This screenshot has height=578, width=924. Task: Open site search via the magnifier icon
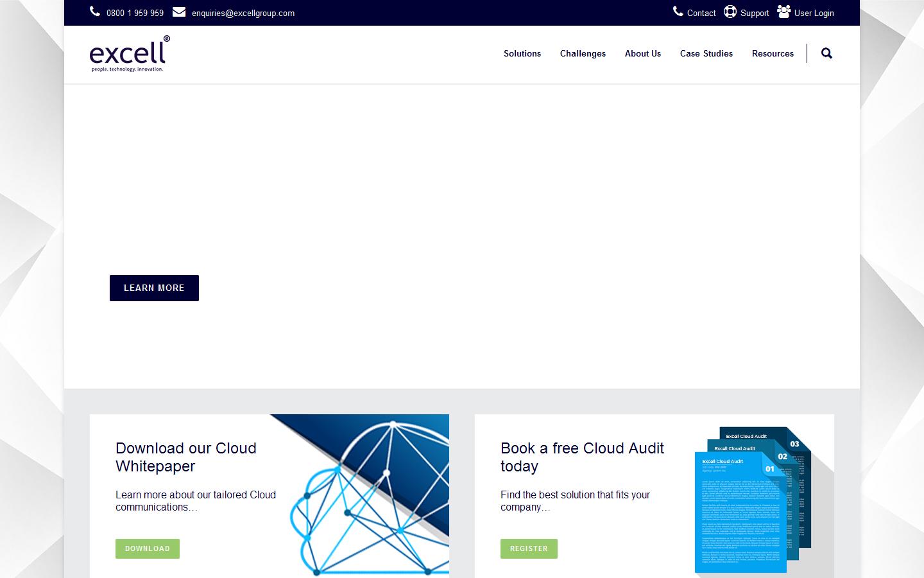[x=826, y=53]
